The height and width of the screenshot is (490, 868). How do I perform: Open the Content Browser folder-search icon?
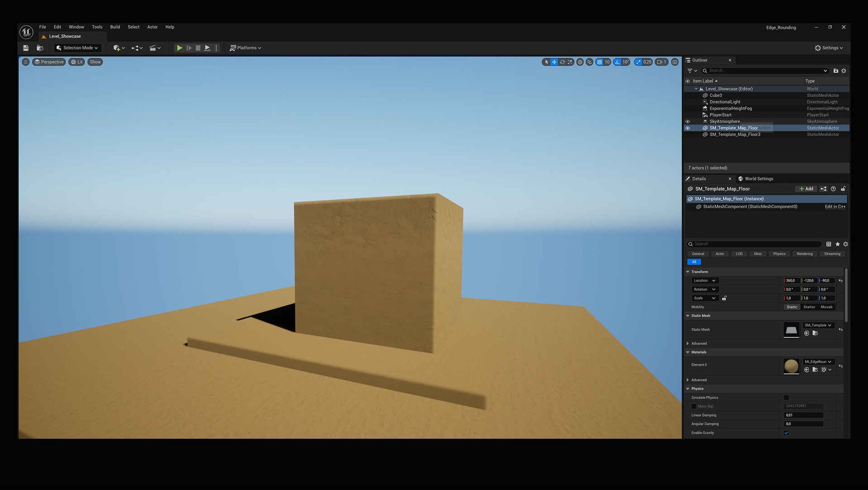point(40,48)
